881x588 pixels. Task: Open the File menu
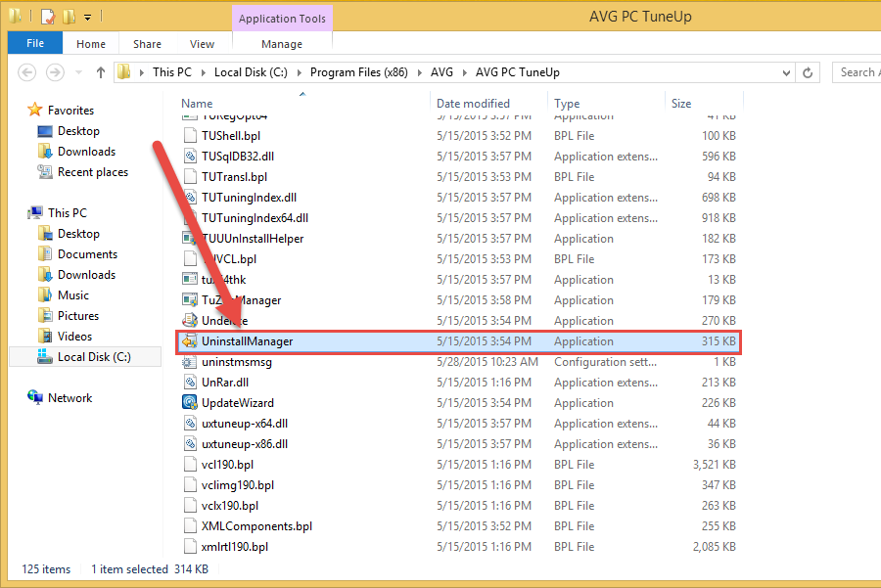[35, 43]
